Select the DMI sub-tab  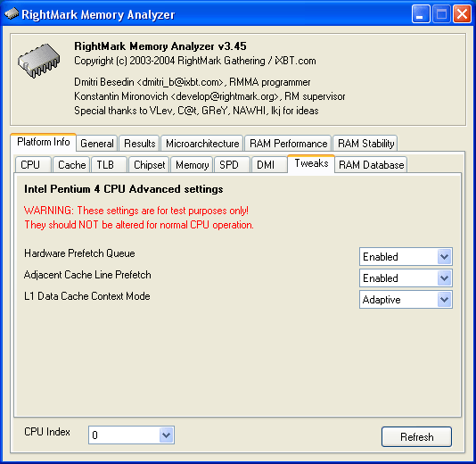click(269, 165)
